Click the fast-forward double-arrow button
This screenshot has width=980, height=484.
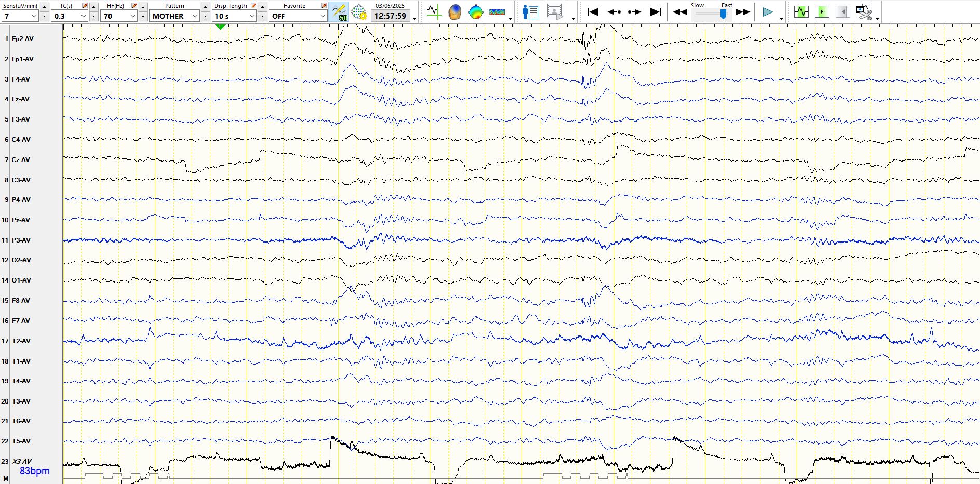(743, 12)
